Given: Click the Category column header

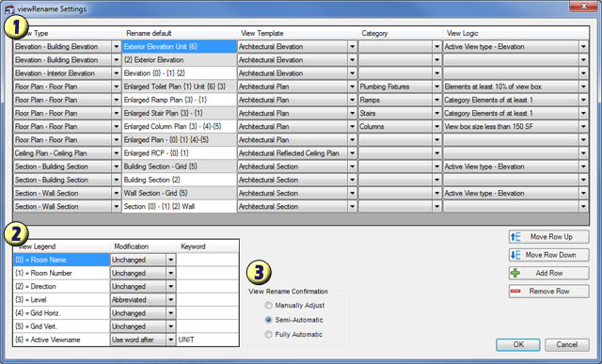Looking at the screenshot, I should pyautogui.click(x=401, y=34).
